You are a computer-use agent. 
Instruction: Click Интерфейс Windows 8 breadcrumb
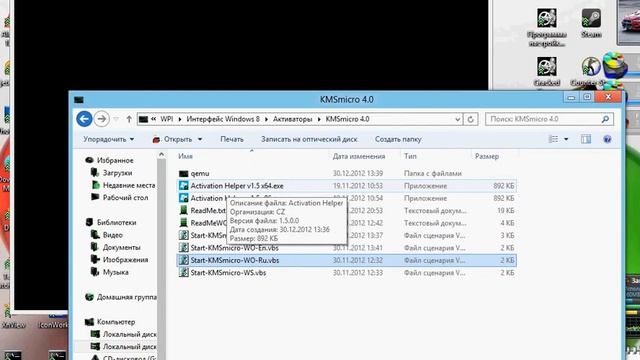(223, 119)
